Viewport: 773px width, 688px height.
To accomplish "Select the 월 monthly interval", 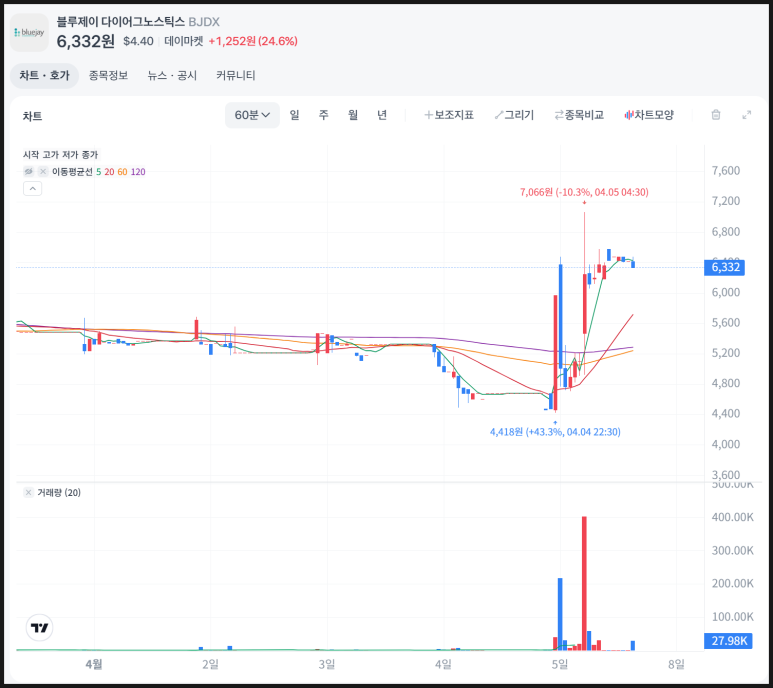I will click(352, 115).
